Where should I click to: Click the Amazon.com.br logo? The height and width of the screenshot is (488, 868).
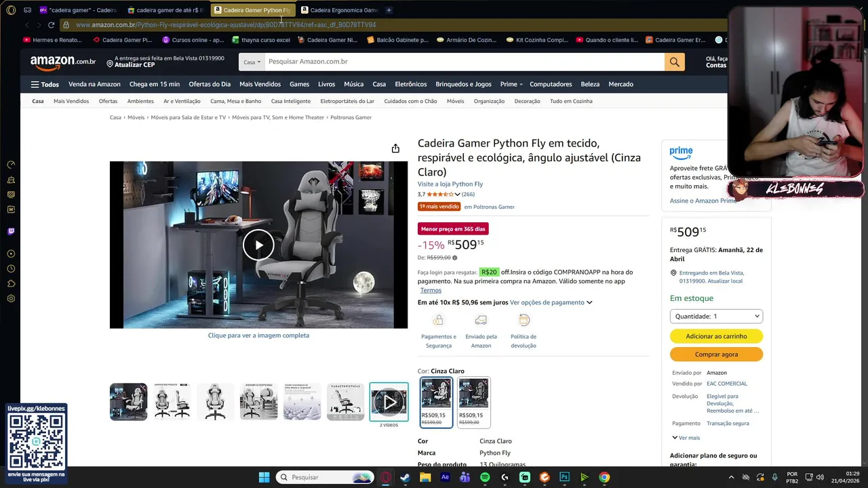[x=63, y=62]
